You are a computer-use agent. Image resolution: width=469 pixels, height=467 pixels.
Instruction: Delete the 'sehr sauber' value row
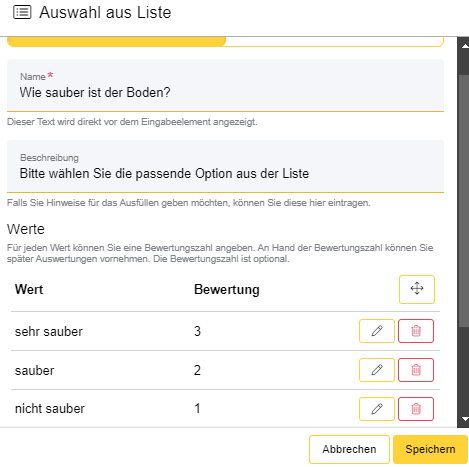pyautogui.click(x=416, y=331)
